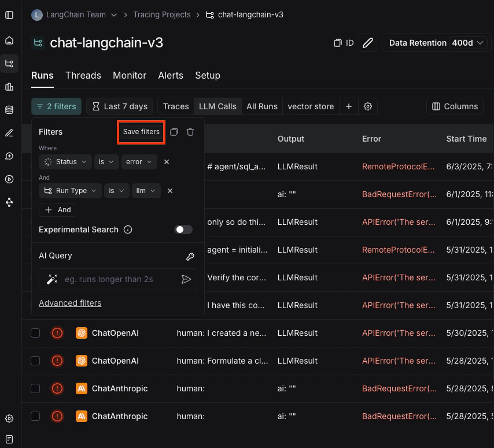The image size is (494, 448).
Task: Click ChatOpenAI logo in 'Formulate a cl...' row
Action: point(82,361)
